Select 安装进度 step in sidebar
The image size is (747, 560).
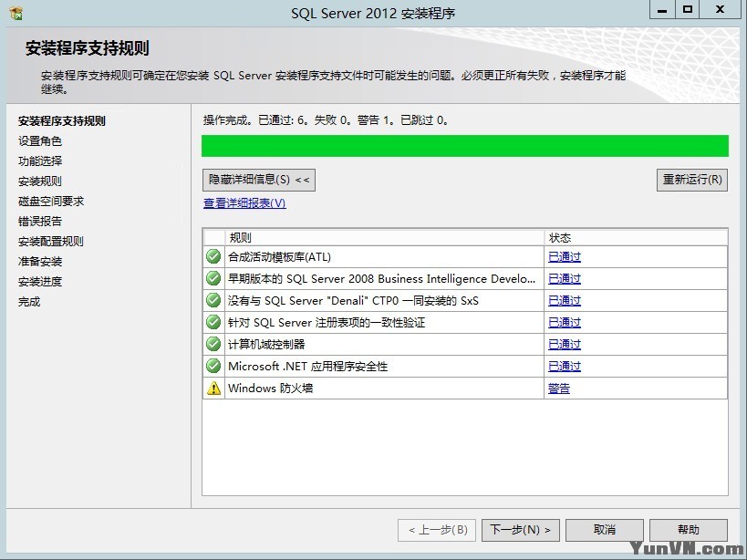40,282
